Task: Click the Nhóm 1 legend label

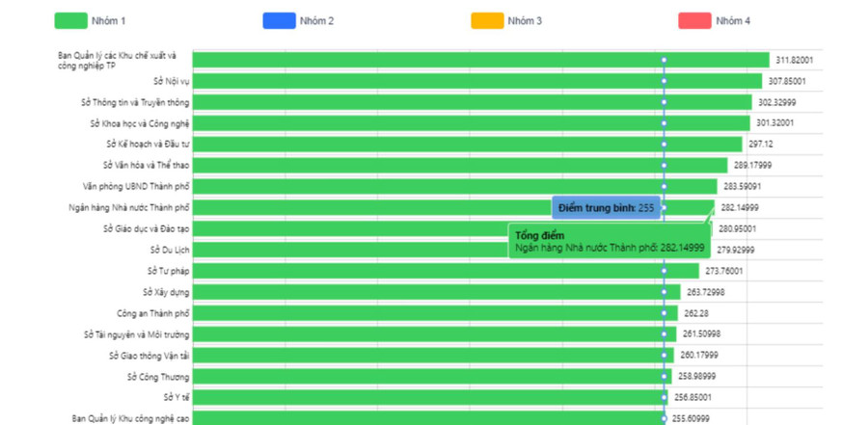Action: click(x=108, y=21)
